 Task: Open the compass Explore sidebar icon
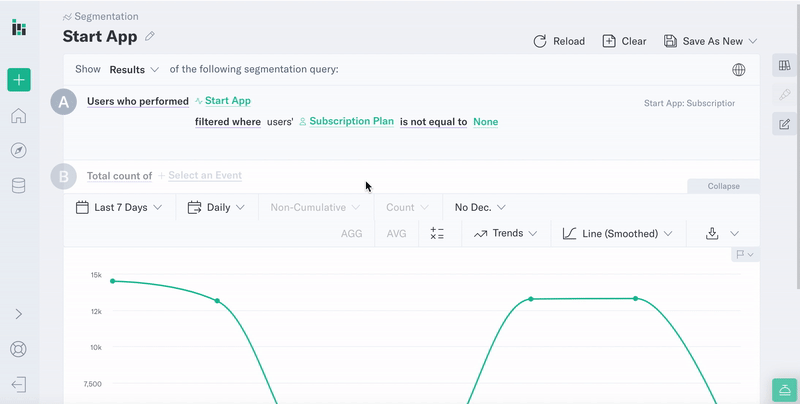coord(18,150)
